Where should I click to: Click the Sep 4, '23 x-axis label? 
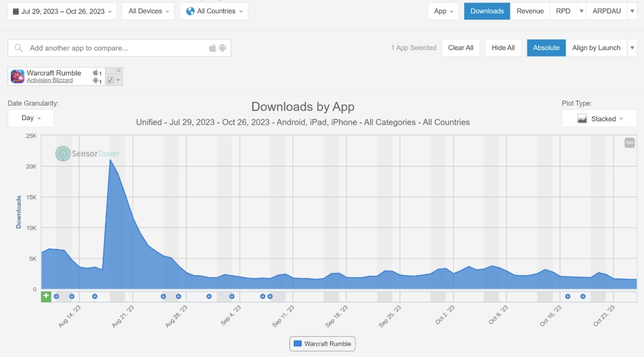[230, 316]
